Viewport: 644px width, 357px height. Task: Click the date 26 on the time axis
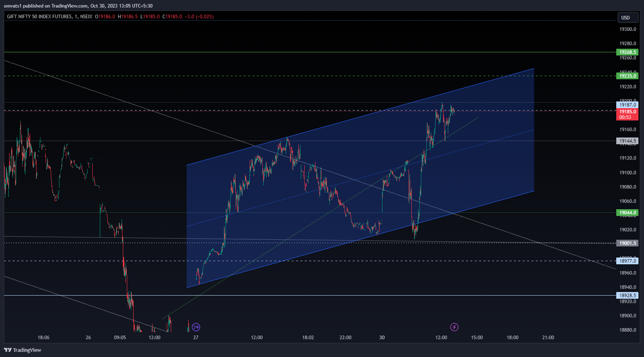coord(88,338)
